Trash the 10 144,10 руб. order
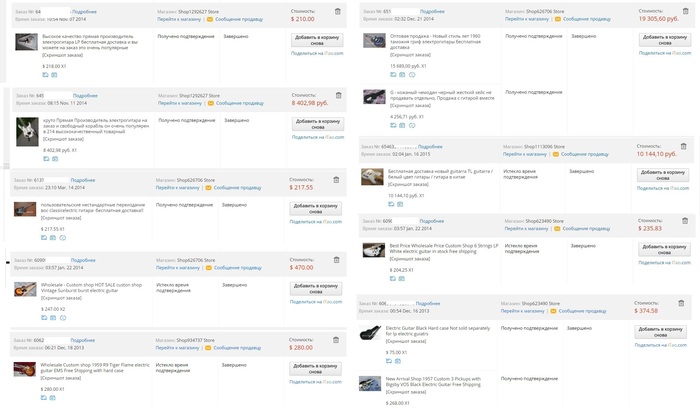The width and height of the screenshot is (700, 408). tap(684, 147)
